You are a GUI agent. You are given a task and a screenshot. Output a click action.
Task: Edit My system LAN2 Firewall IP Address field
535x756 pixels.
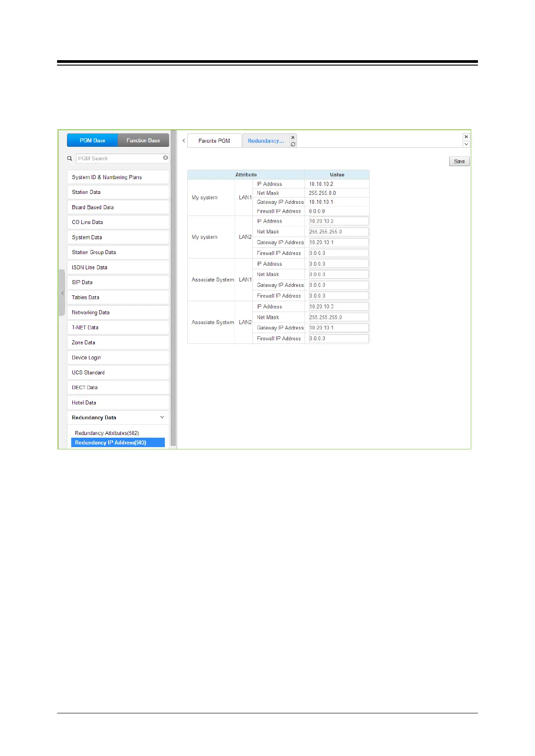coord(339,253)
